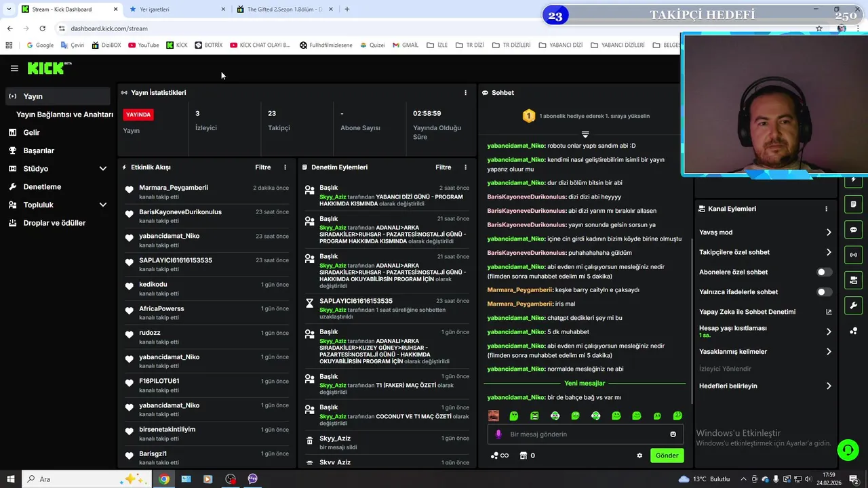Click the camera icon in the right strip
Viewport: 868px width, 488px height.
point(853,280)
